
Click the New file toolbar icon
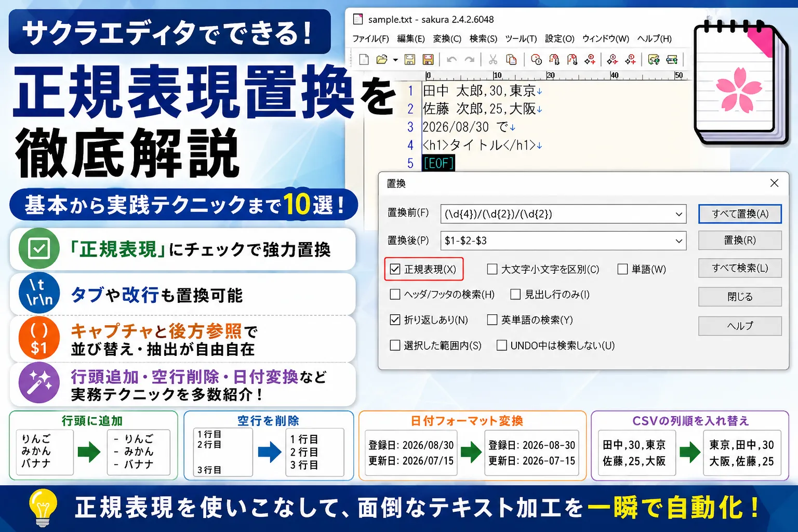point(364,60)
